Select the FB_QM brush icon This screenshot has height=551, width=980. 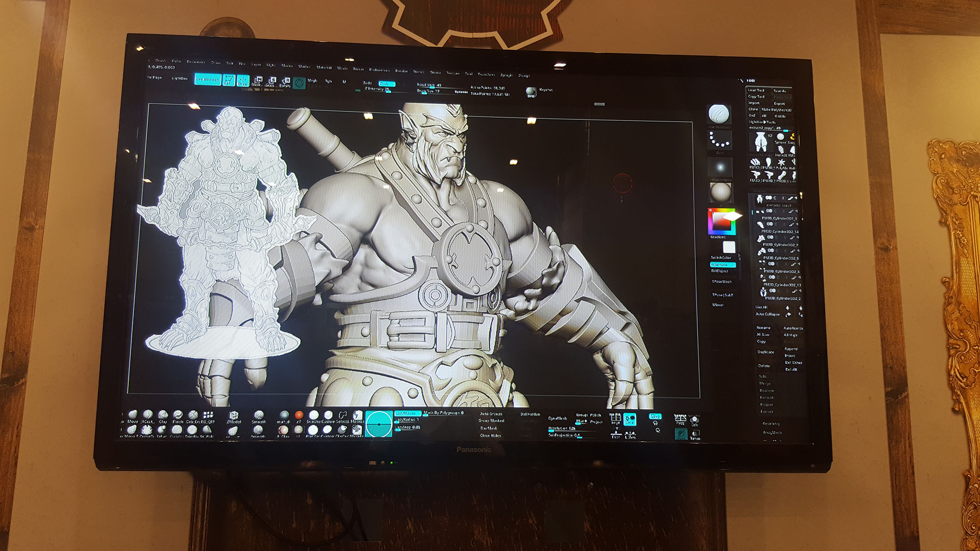[x=208, y=416]
